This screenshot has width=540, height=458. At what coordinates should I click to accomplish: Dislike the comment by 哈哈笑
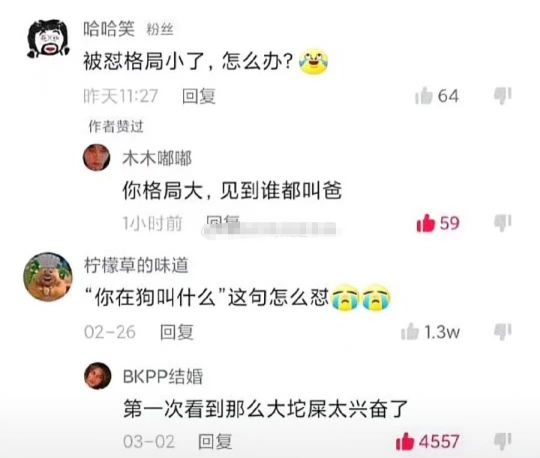click(x=502, y=96)
